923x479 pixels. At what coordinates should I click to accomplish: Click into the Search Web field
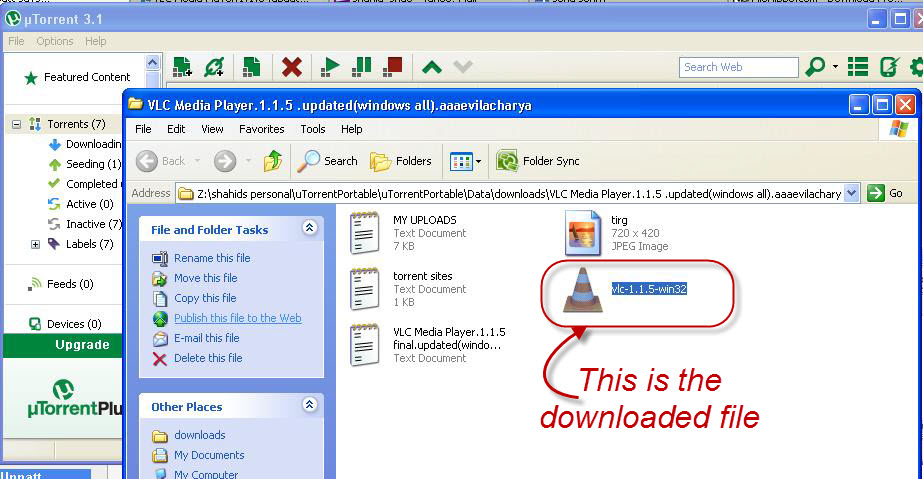pyautogui.click(x=738, y=67)
